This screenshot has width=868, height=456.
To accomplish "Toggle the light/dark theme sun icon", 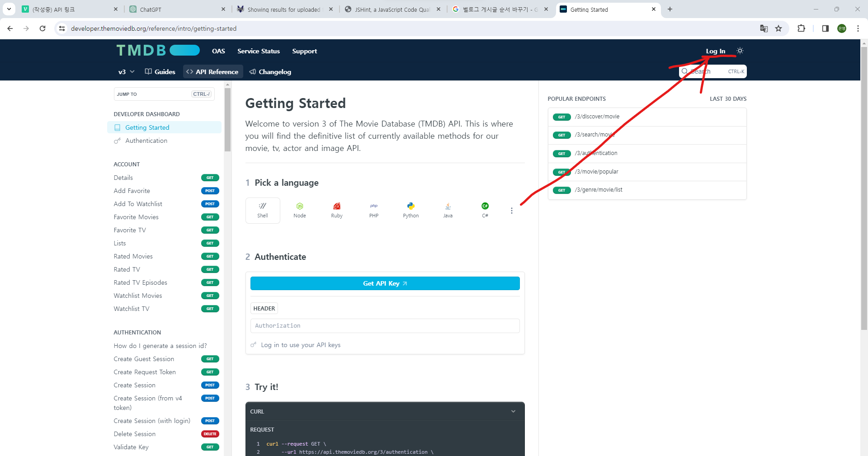I will [740, 51].
